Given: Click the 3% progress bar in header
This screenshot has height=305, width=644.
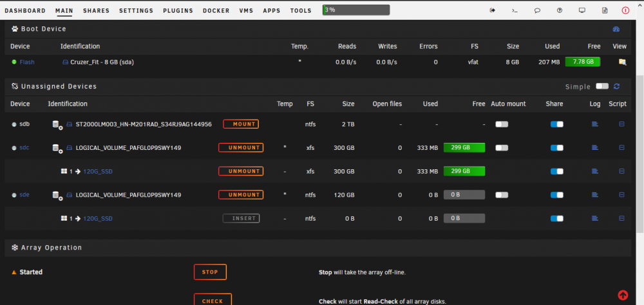Looking at the screenshot, I should (356, 10).
